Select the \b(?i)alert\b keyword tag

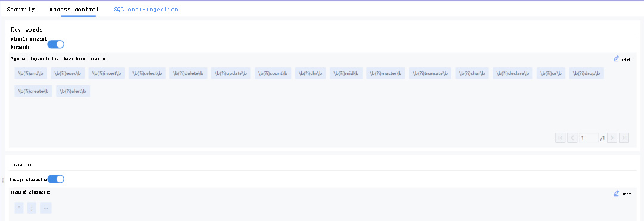pyautogui.click(x=73, y=91)
